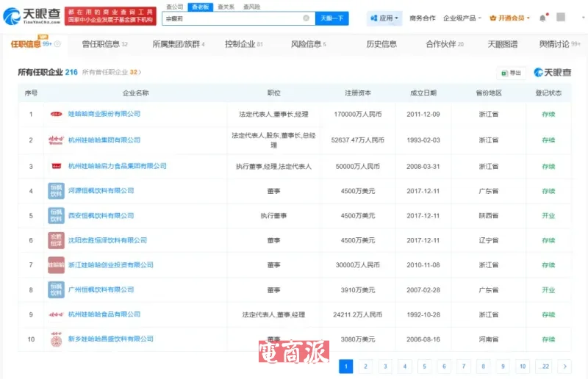
Task: Click date 1993-02-03 cell
Action: point(423,140)
